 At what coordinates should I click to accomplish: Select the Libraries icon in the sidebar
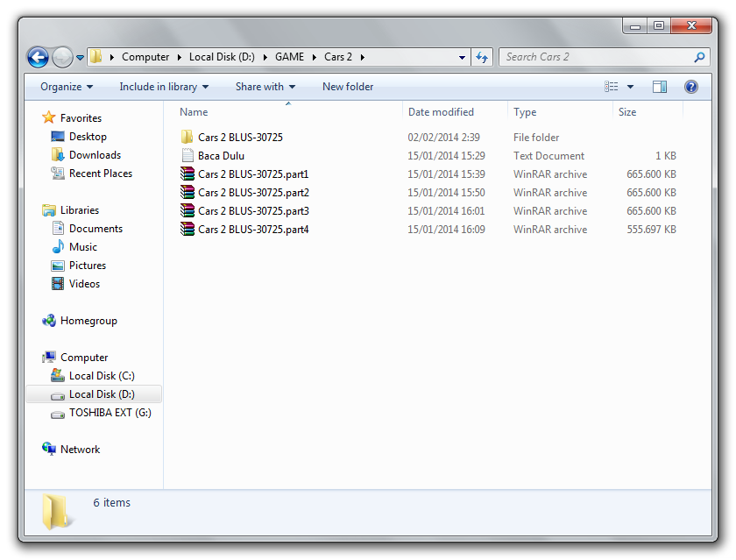point(49,209)
